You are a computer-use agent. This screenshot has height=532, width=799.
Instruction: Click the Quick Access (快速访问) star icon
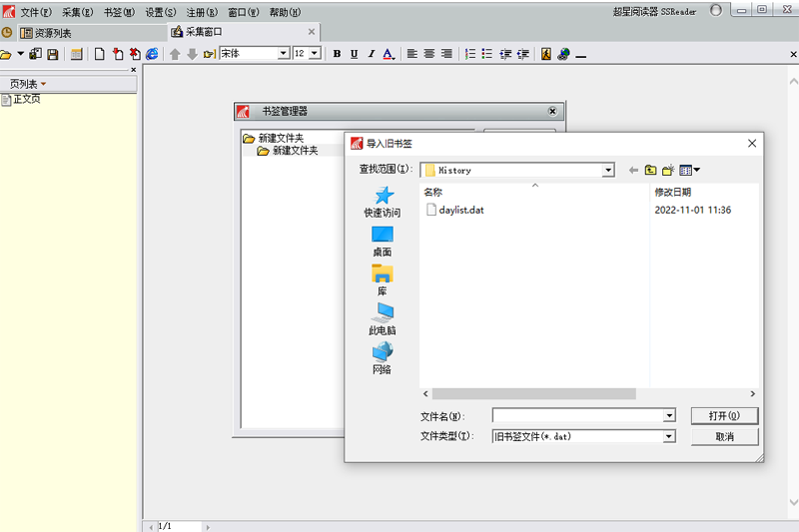[x=383, y=196]
